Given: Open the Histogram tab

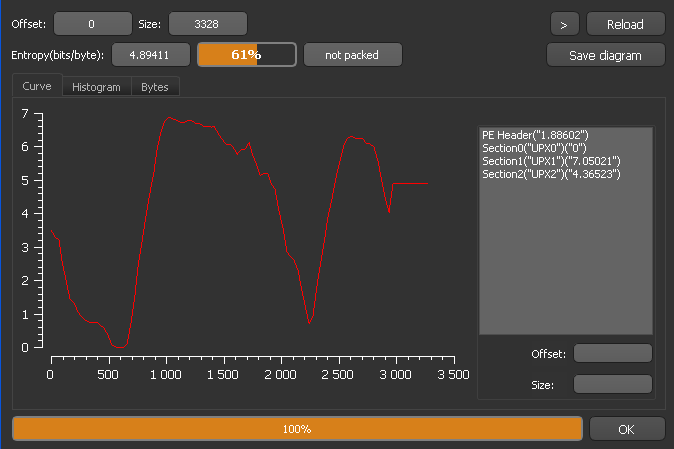Looking at the screenshot, I should [x=96, y=87].
